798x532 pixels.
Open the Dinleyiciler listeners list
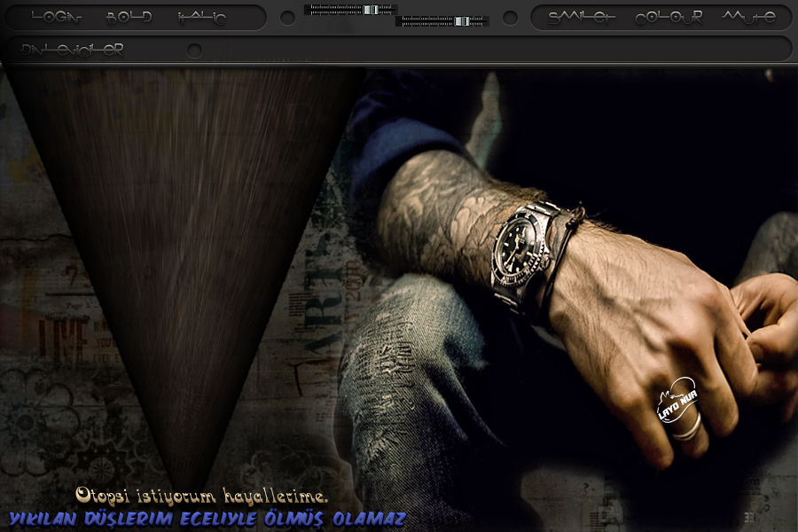coord(73,50)
